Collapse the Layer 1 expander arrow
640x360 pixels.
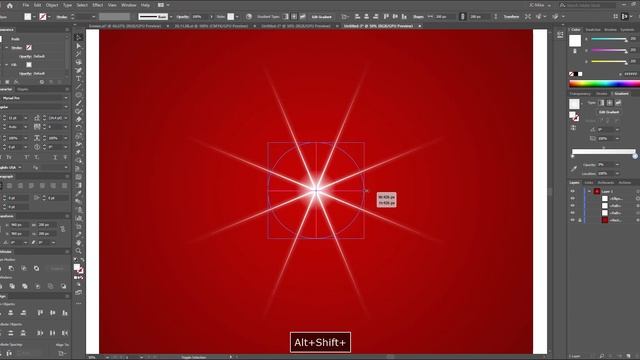coord(589,191)
